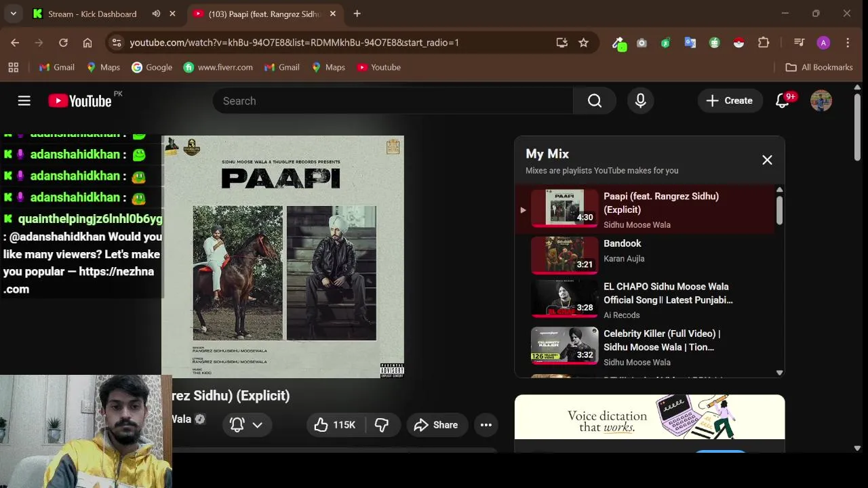
Task: Close the Kick Dashboard tab
Action: click(x=172, y=14)
